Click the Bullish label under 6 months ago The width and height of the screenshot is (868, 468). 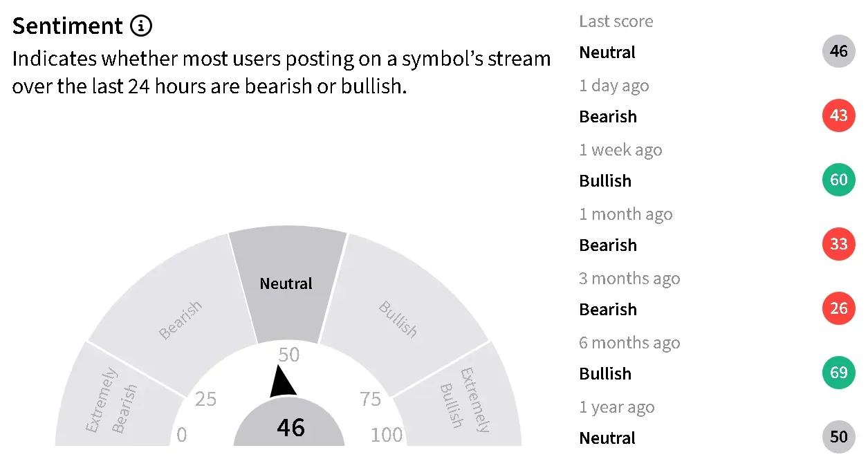(605, 374)
